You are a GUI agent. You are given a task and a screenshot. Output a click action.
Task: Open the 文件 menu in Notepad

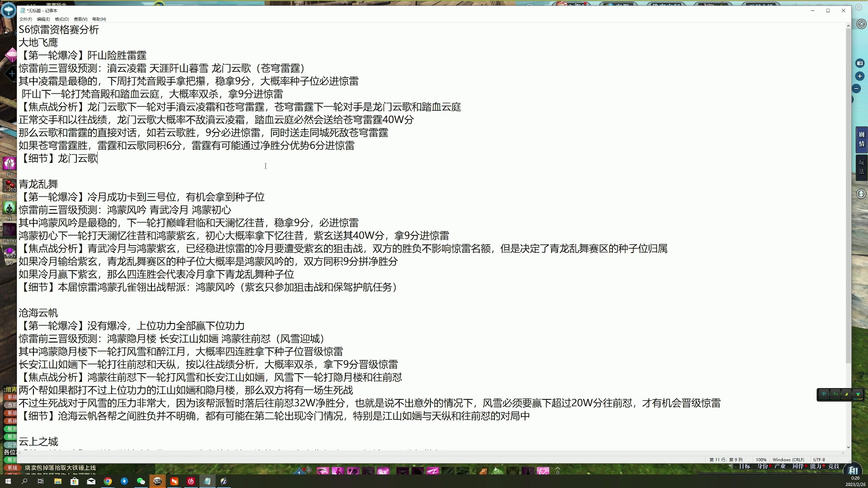25,19
